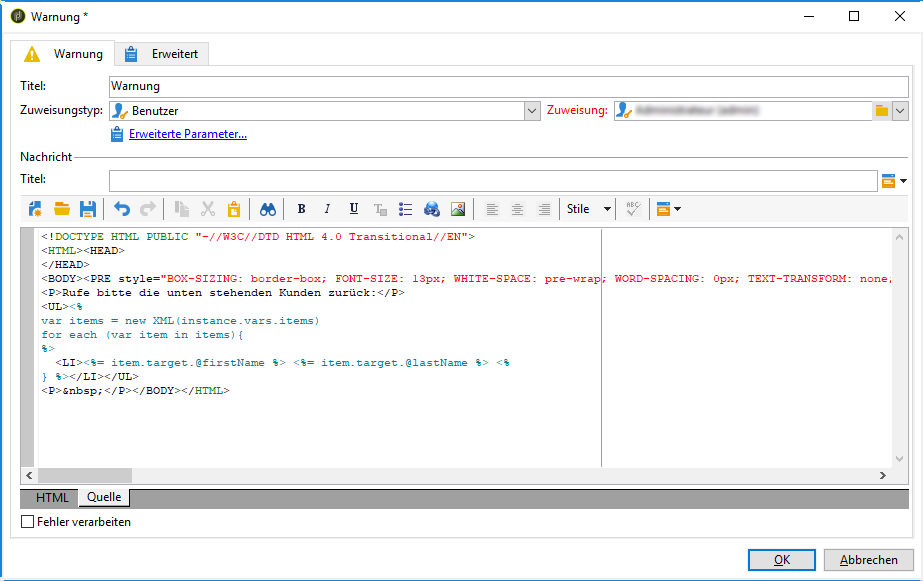Viewport: 923px width, 581px height.
Task: Save the message with the floppy disk icon
Action: pyautogui.click(x=88, y=209)
